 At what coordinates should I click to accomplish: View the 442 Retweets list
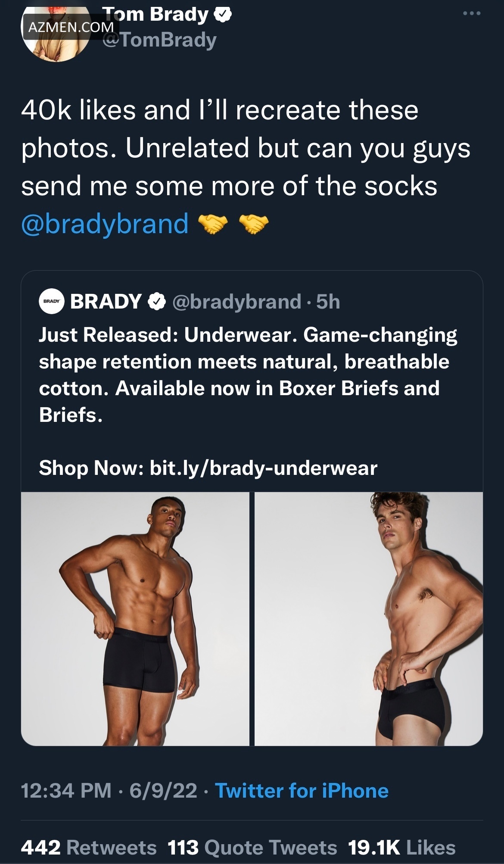(88, 848)
